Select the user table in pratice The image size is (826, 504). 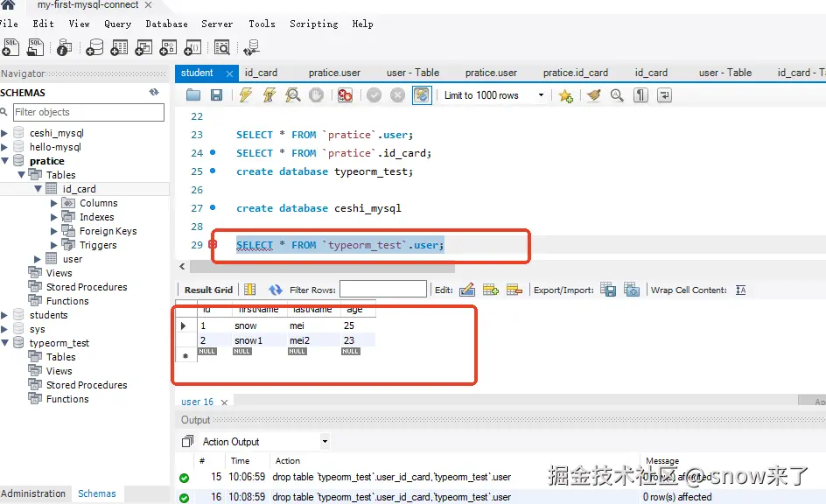[72, 259]
